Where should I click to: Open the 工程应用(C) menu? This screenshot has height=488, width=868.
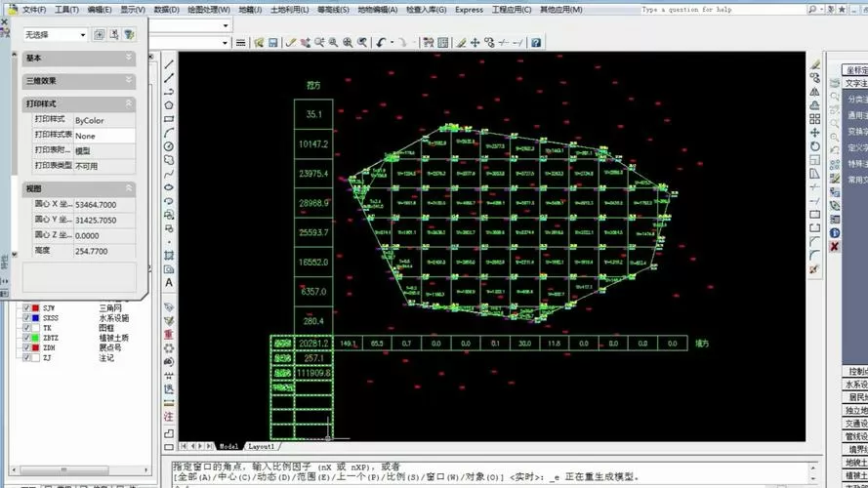pyautogui.click(x=512, y=10)
